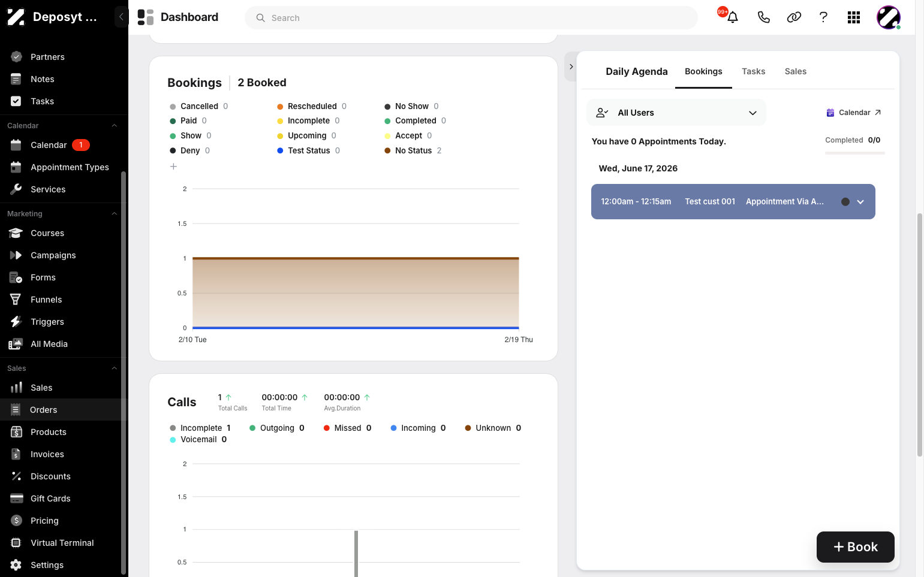Toggle the Test Status legend item
Screen dimensions: 924x577
click(309, 150)
